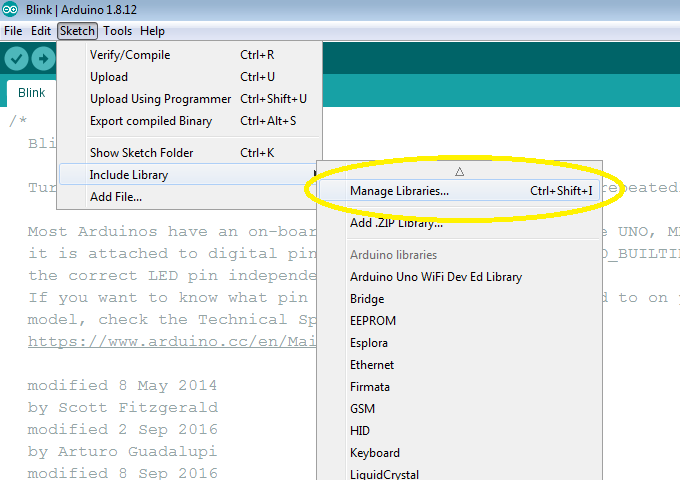Select Export compiled Binary

tap(151, 121)
